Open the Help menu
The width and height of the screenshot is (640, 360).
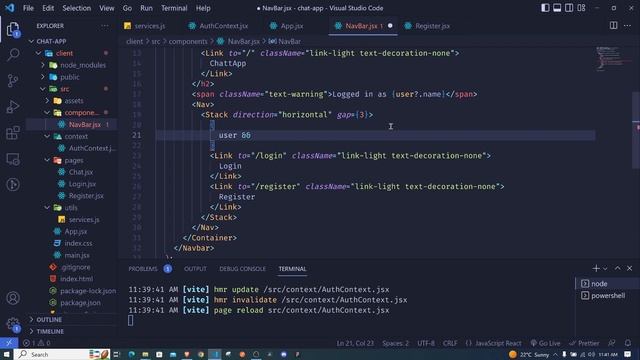pos(203,8)
